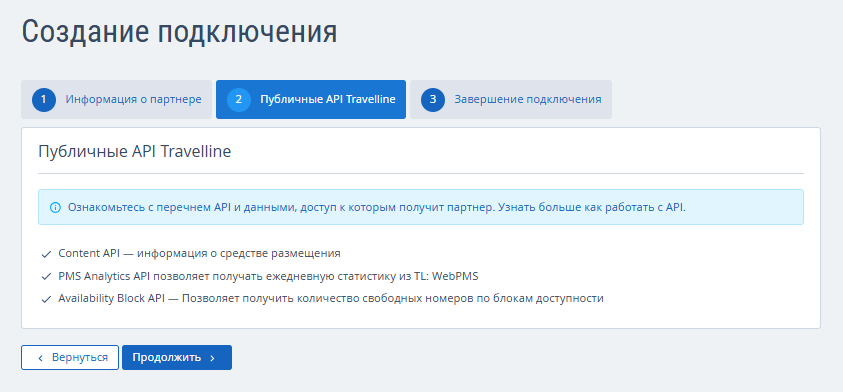Viewport: 843px width, 392px height.
Task: Click the step number 1 circle
Action: (44, 99)
